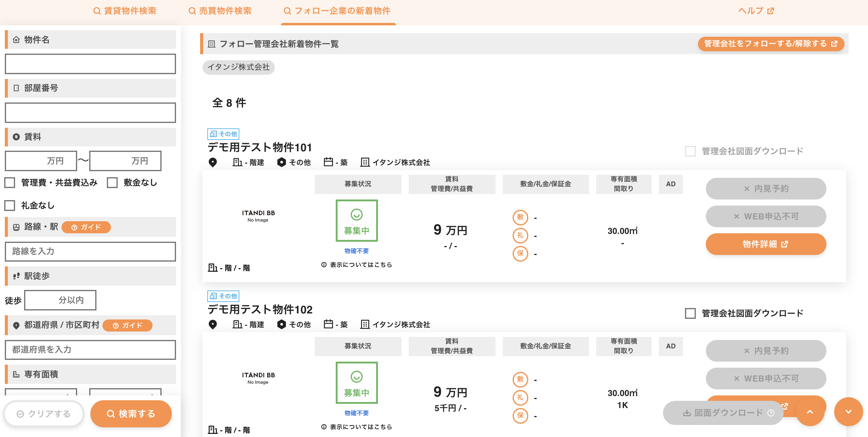
Task: Click the 都道府県を入力 field
Action: click(x=90, y=350)
